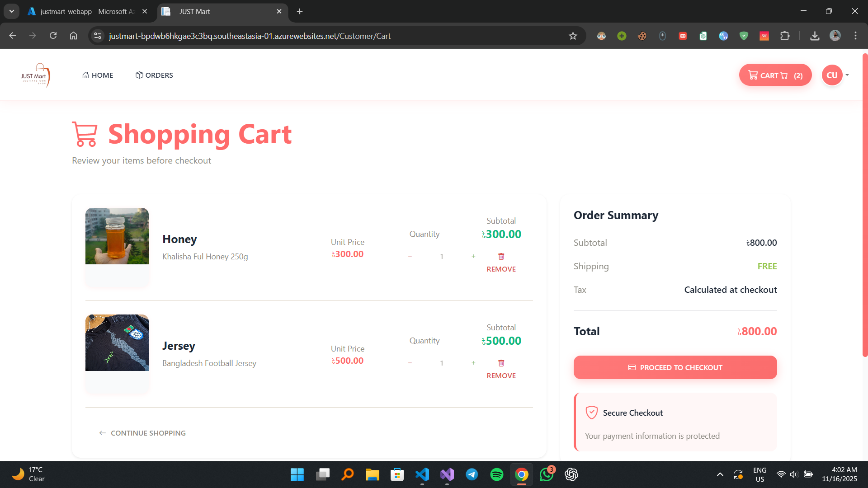This screenshot has width=868, height=488.
Task: Click the Secure Checkout shield icon
Action: click(x=591, y=412)
